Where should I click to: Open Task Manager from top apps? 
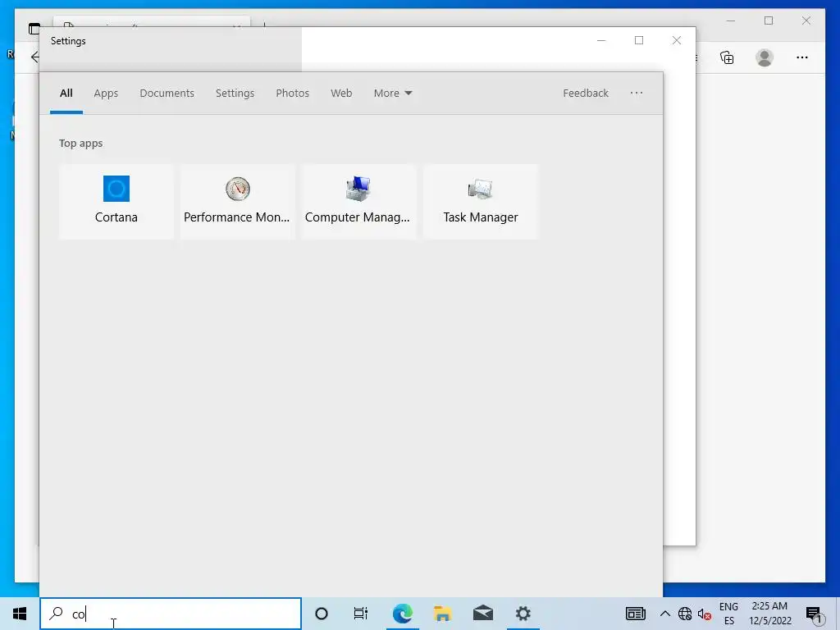point(481,202)
